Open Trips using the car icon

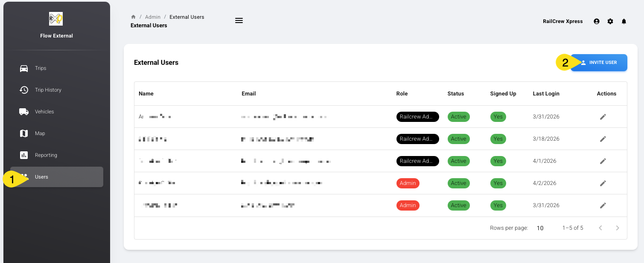click(x=24, y=68)
